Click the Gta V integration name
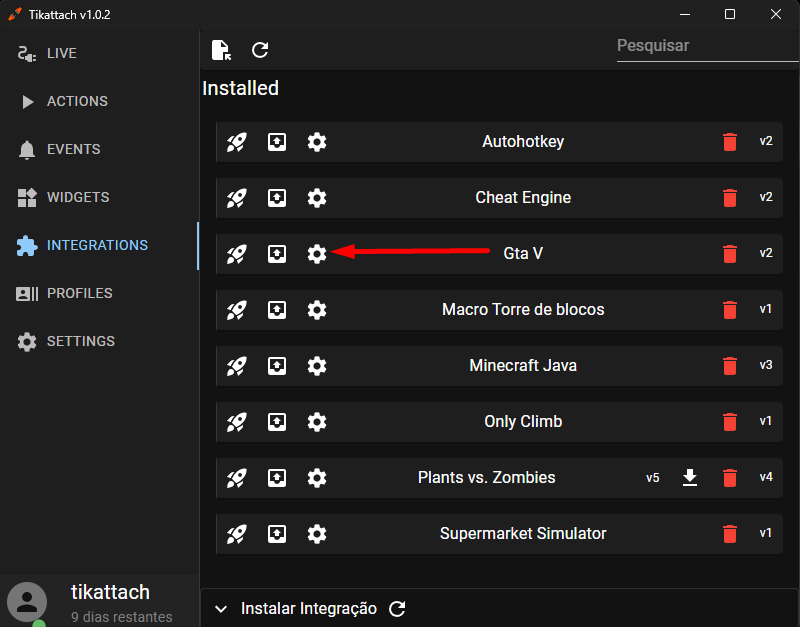Viewport: 800px width, 627px height. coord(523,254)
